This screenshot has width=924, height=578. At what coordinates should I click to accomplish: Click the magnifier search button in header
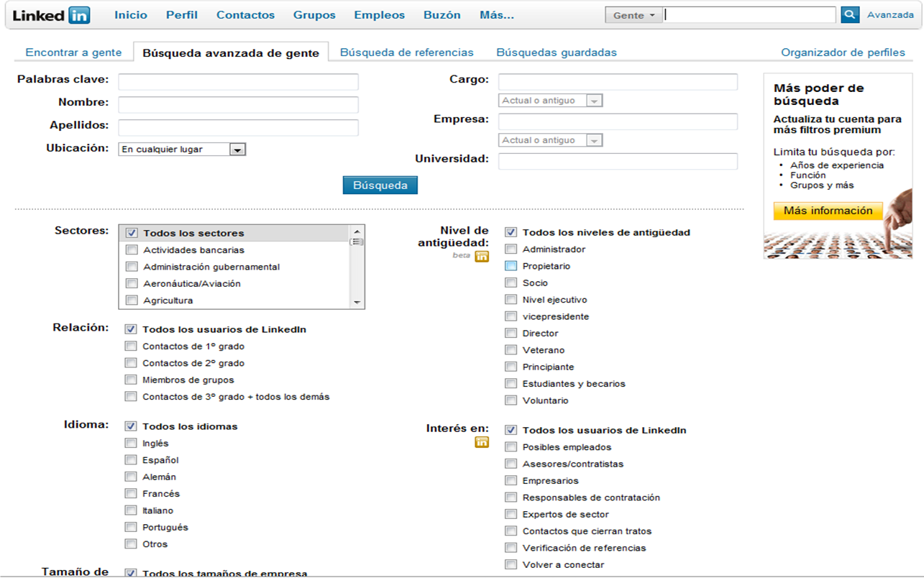tap(850, 14)
